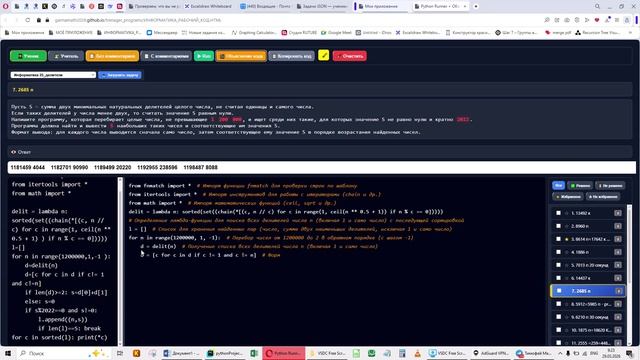The width and height of the screenshot is (640, 360).
Task: Switch to Учитель mode button
Action: [x=66, y=56]
